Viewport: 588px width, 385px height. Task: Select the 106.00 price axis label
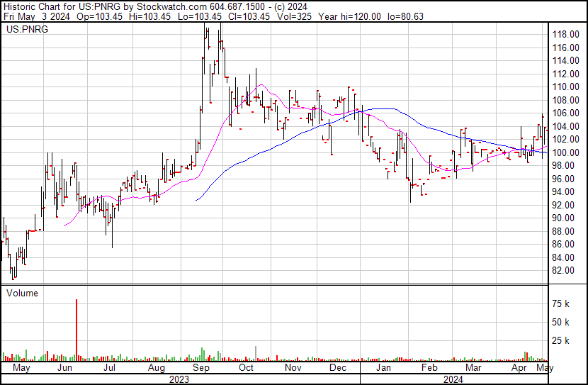[565, 113]
